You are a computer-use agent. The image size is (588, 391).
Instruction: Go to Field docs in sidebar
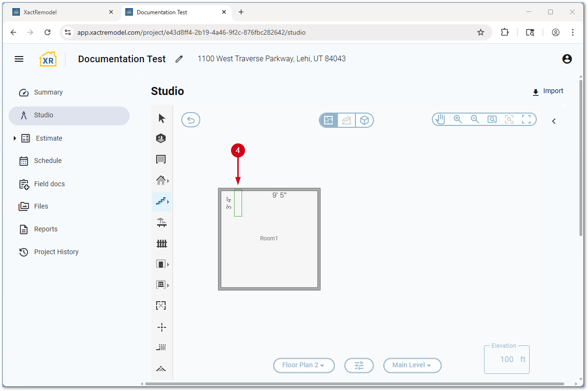pos(49,184)
